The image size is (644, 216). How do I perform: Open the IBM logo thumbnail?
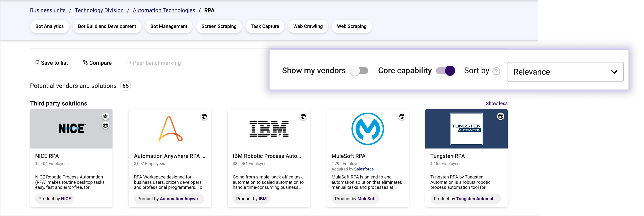point(269,129)
